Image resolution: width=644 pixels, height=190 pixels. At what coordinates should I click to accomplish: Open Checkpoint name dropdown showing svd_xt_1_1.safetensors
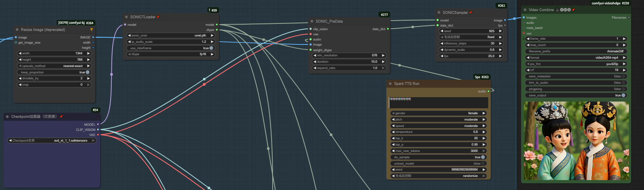point(52,140)
